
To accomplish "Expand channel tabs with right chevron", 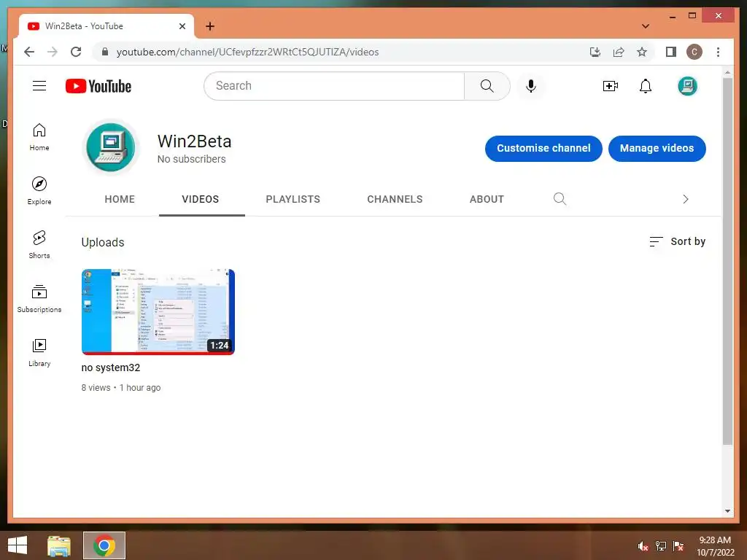I will click(686, 199).
